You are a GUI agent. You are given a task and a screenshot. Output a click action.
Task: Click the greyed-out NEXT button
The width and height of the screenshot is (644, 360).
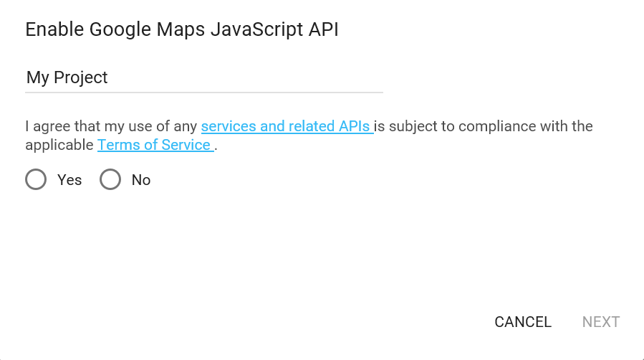601,322
